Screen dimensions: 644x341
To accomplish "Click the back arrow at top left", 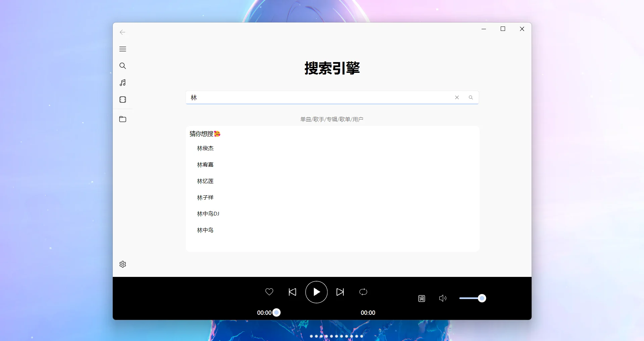I will 122,32.
